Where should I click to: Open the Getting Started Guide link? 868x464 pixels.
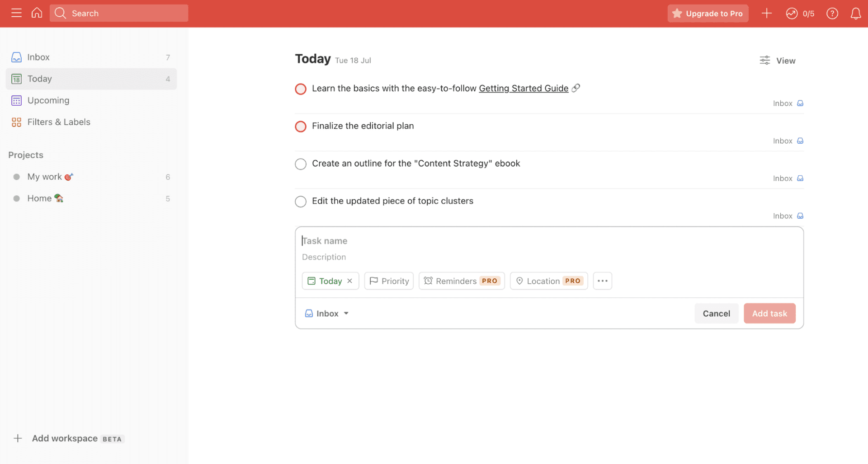coord(524,89)
